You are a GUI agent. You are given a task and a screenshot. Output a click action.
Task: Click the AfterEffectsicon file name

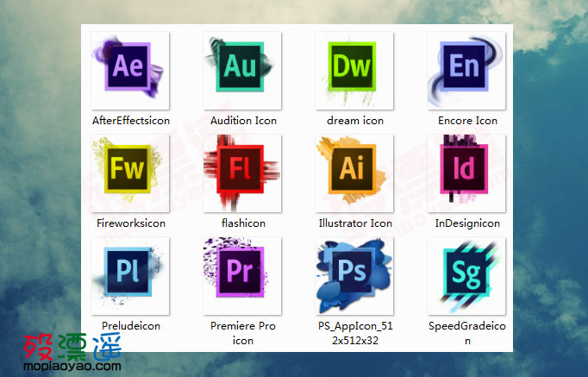[131, 121]
